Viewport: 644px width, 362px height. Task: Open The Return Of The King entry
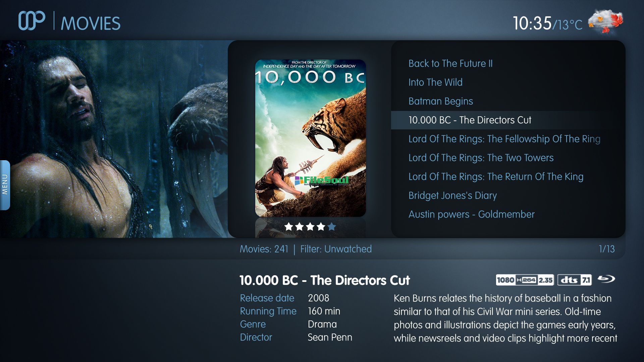click(495, 177)
